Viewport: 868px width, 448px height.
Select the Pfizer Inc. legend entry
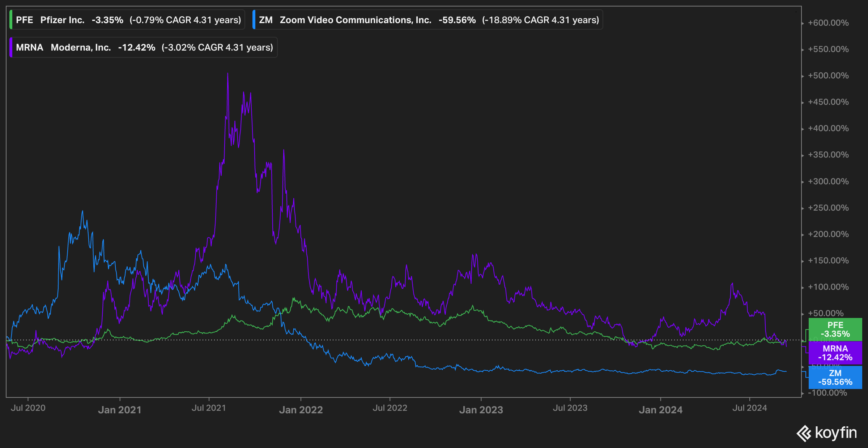[62, 20]
